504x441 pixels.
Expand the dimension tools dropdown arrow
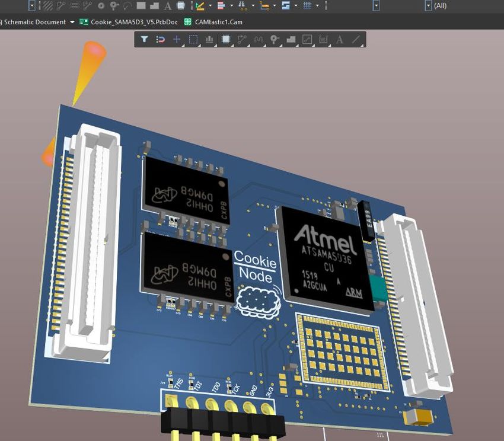click(x=275, y=5)
